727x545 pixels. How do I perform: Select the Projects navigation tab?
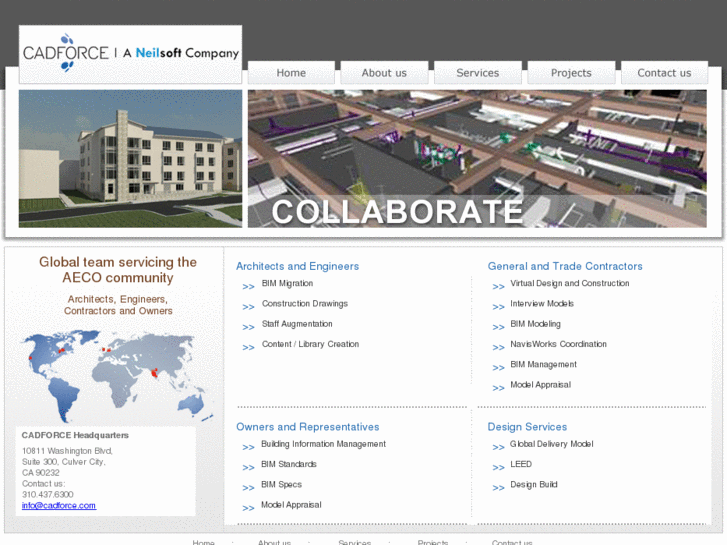click(x=571, y=73)
